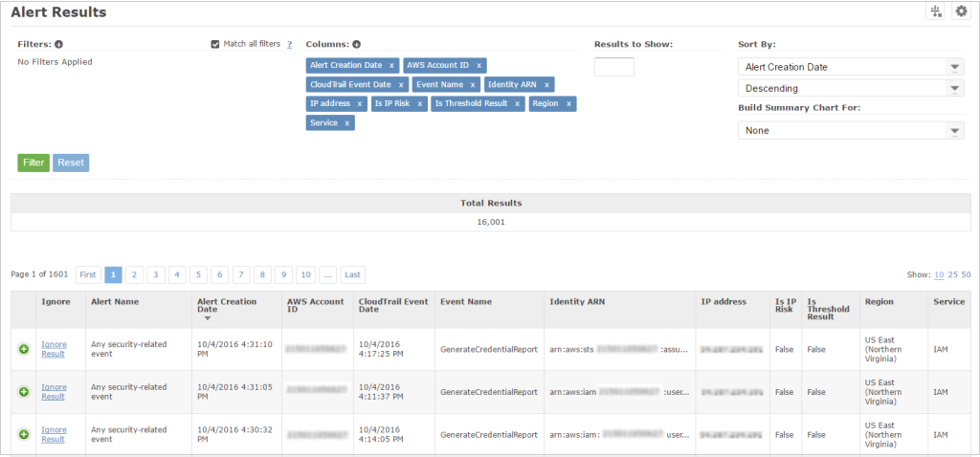The width and height of the screenshot is (980, 457).
Task: Remove the Is Threshold Result column tag
Action: [517, 103]
